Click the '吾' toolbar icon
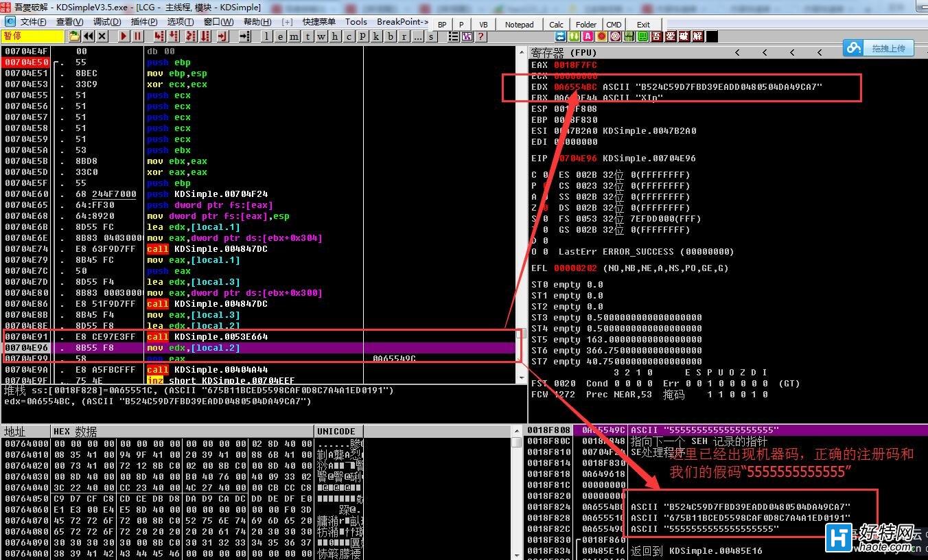The image size is (928, 560). pyautogui.click(x=657, y=36)
